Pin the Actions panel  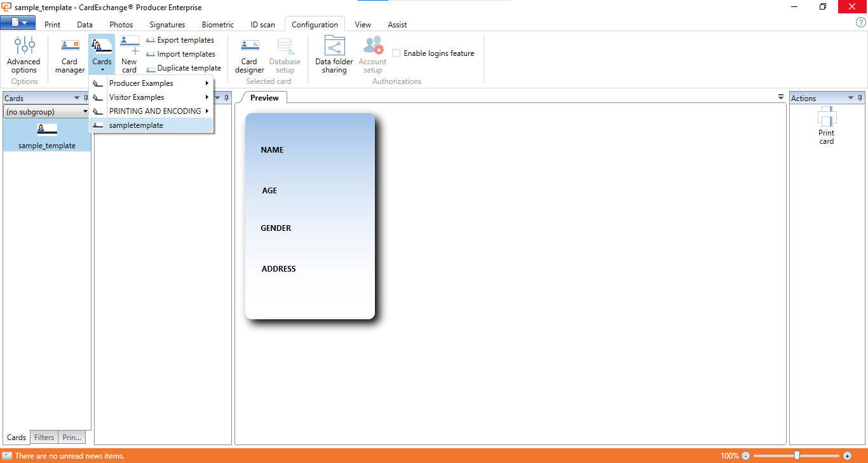860,98
